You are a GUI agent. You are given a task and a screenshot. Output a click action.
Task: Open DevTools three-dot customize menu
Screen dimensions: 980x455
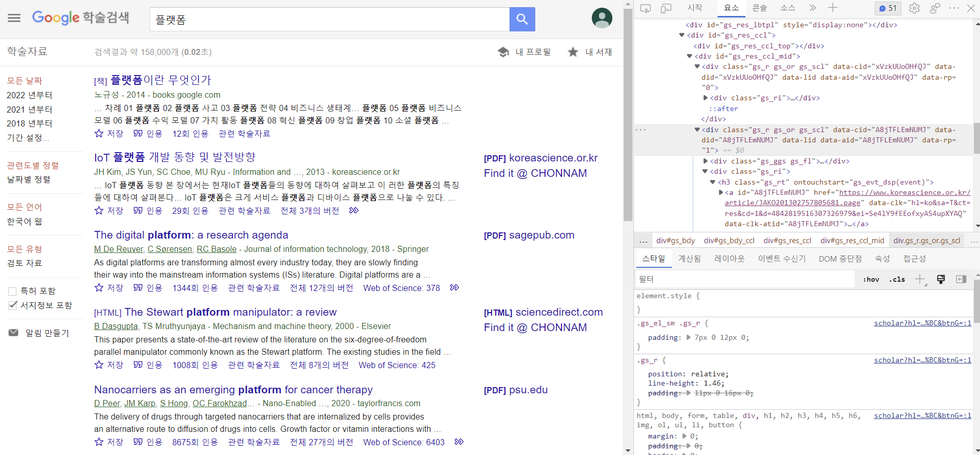[x=954, y=8]
